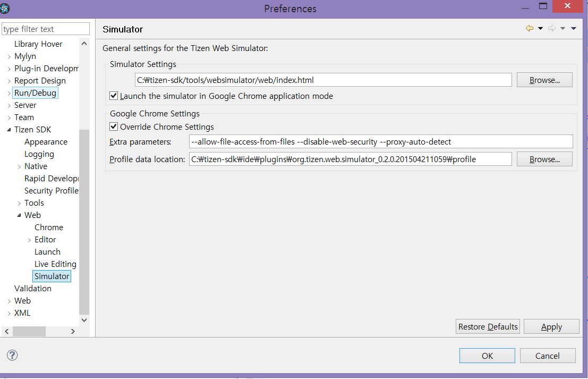
Task: Click the tree horizontal scrollbar thumb
Action: point(29,331)
